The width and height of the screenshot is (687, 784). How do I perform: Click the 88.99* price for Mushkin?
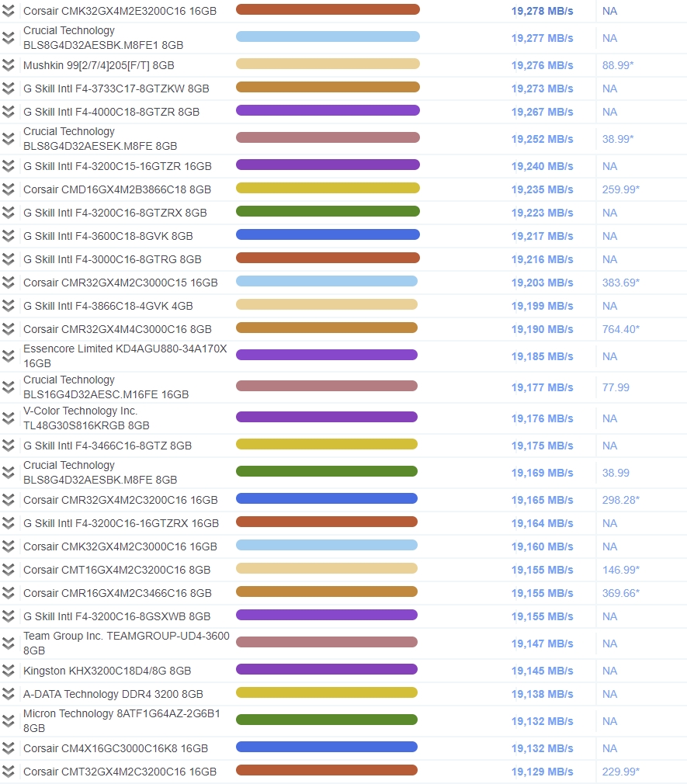pos(618,65)
